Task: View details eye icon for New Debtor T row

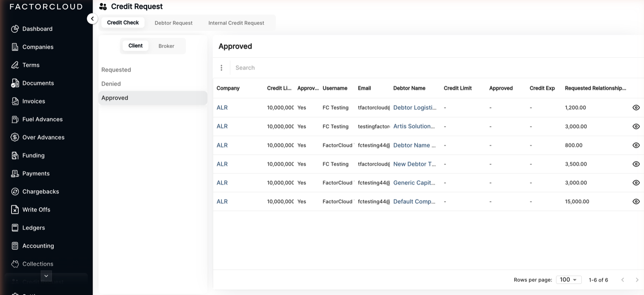Action: point(636,164)
